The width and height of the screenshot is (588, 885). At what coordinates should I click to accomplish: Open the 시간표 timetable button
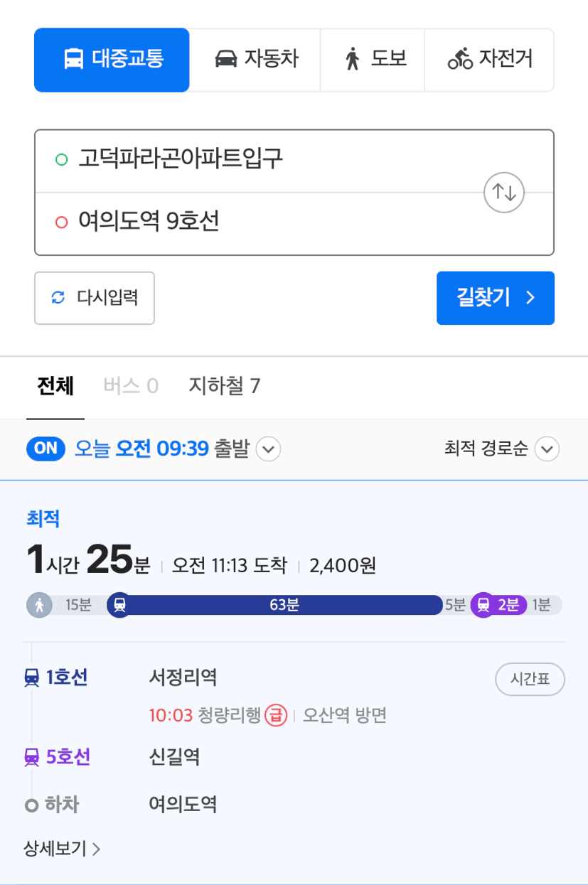point(530,679)
